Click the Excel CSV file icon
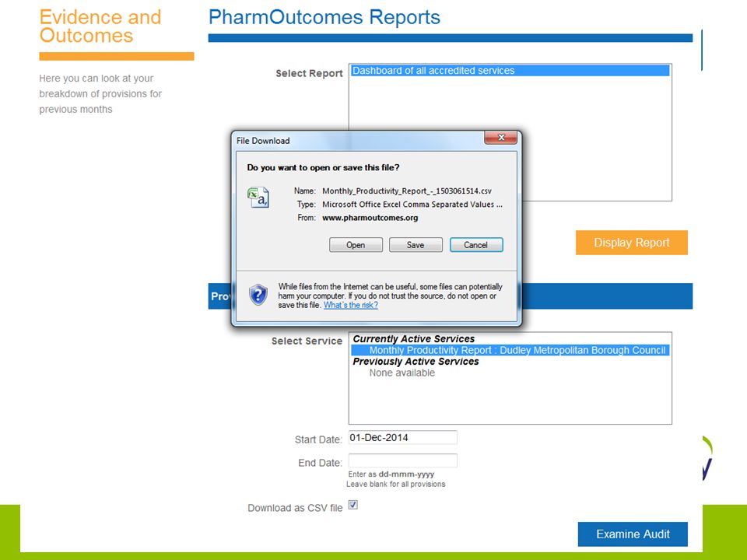Image resolution: width=747 pixels, height=560 pixels. 258,198
